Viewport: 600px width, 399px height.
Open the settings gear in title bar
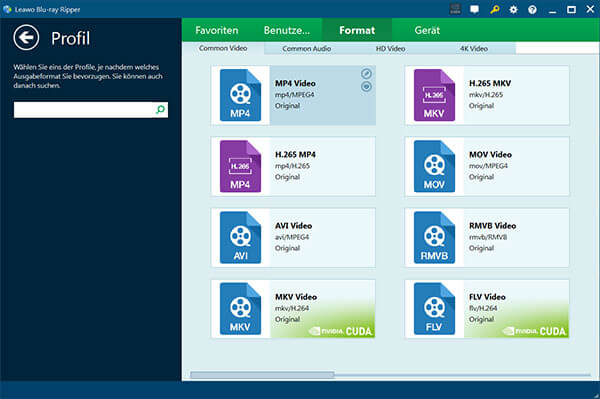pos(513,10)
